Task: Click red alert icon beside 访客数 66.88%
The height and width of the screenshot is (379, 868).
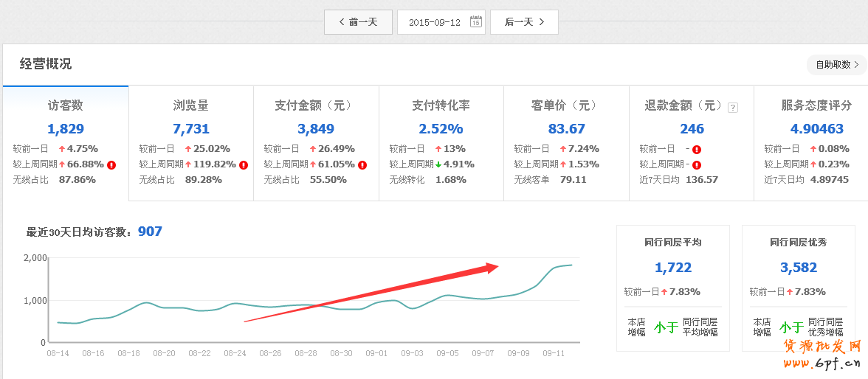Action: click(111, 164)
